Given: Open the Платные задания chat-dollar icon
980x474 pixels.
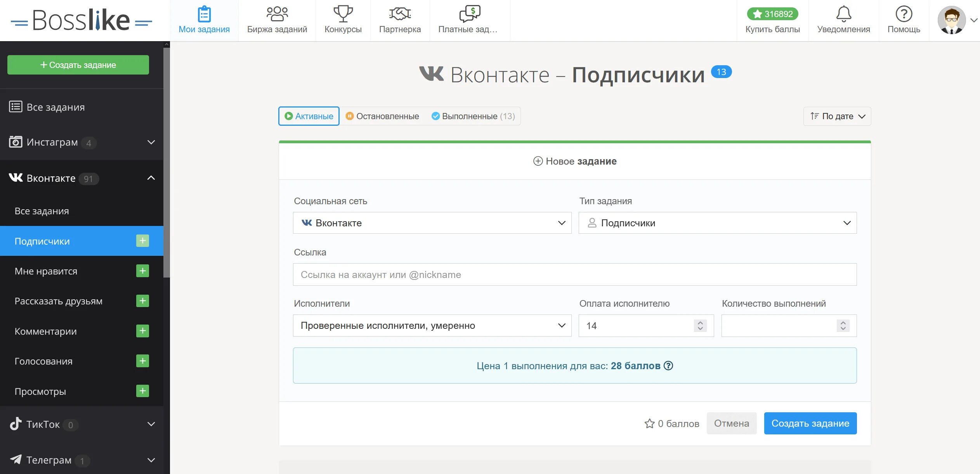Looking at the screenshot, I should click(x=470, y=14).
